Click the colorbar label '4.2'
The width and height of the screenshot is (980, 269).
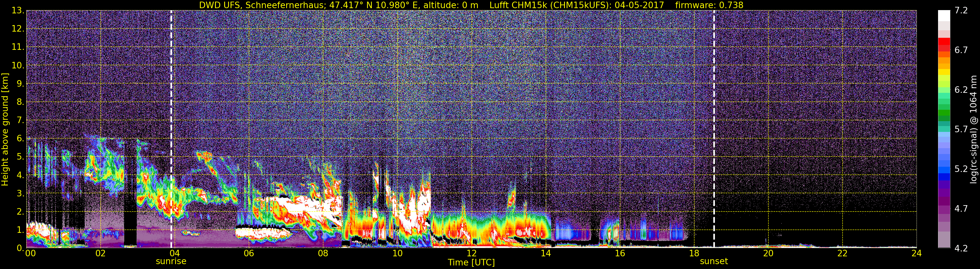click(961, 248)
